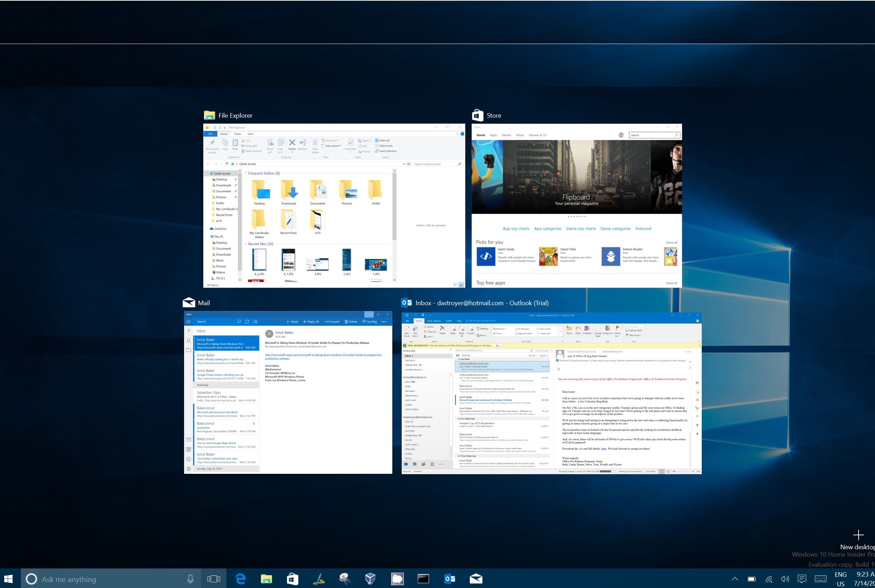Select the View tab in File Explorer
This screenshot has width=875, height=588.
tap(250, 134)
